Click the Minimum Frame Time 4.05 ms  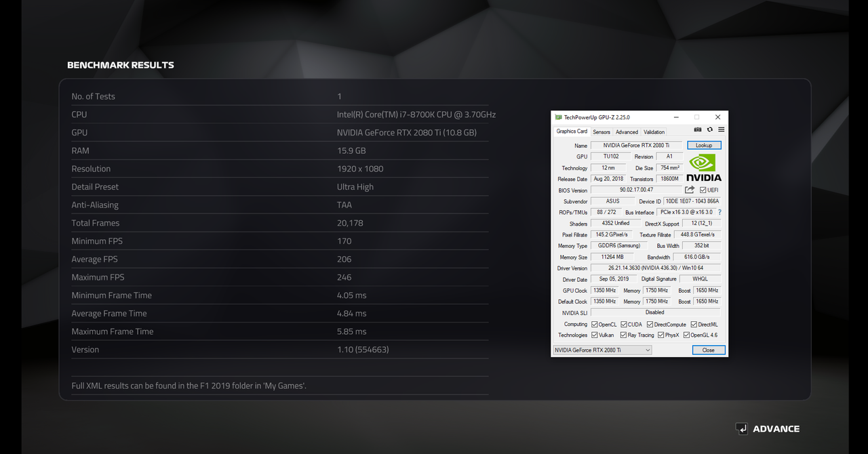pyautogui.click(x=352, y=295)
